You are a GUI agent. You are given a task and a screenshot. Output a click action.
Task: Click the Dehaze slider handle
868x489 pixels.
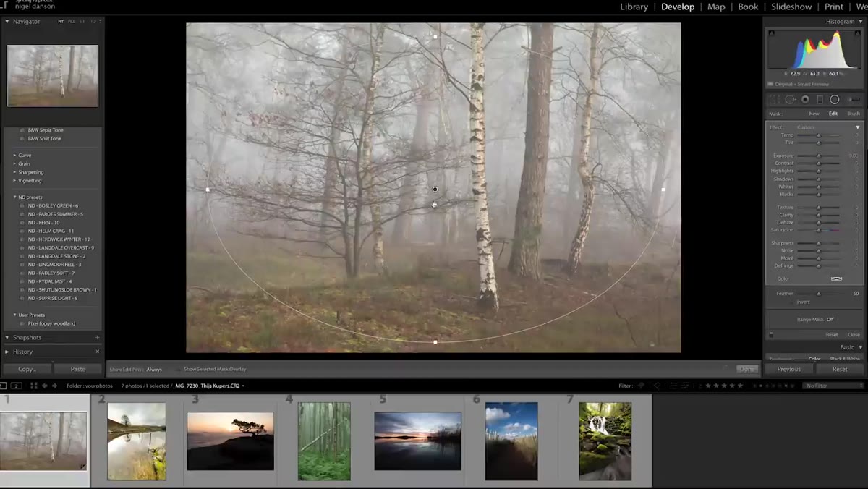pyautogui.click(x=819, y=223)
